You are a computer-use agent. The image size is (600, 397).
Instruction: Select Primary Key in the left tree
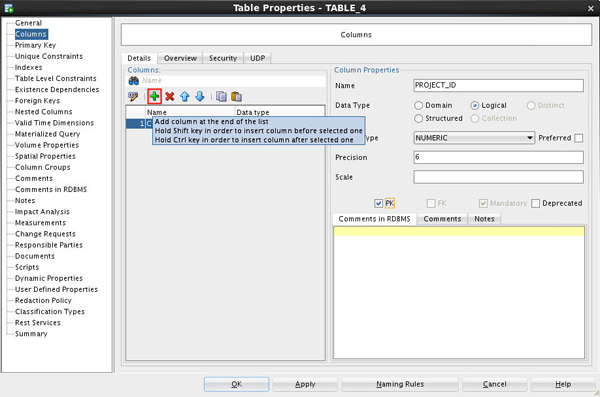(x=35, y=45)
